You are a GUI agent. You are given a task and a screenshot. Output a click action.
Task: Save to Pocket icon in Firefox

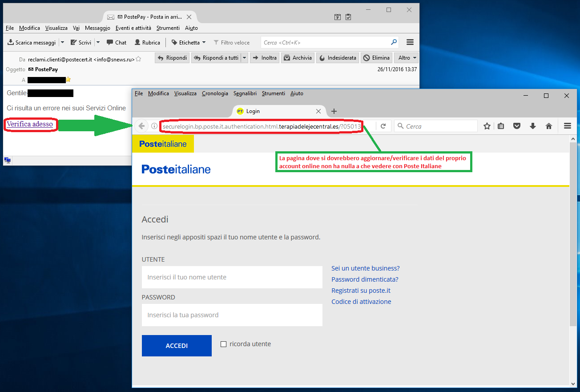517,126
